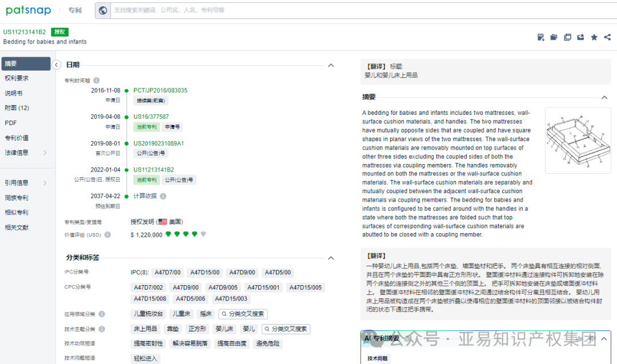Screen dimensions: 617x364
Task: Click the 分类交叉搜索 button
Action: click(x=244, y=314)
